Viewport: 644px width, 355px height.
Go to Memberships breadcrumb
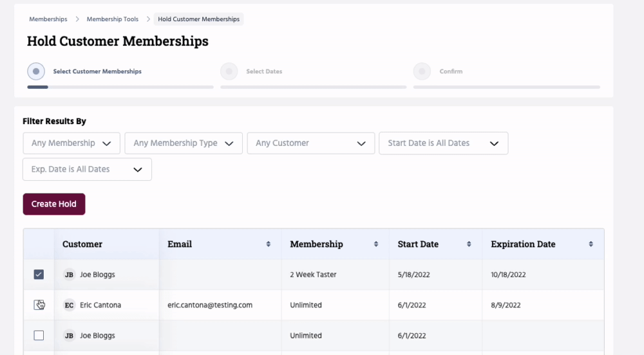click(x=48, y=19)
